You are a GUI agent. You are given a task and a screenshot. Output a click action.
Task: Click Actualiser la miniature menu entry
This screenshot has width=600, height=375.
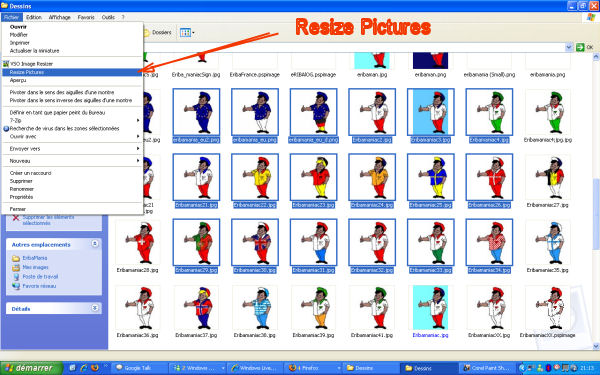tap(72, 51)
